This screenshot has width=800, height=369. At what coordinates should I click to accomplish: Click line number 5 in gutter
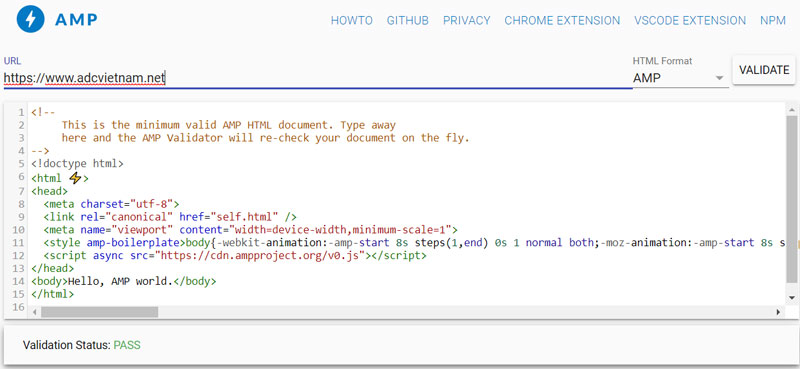tap(21, 164)
